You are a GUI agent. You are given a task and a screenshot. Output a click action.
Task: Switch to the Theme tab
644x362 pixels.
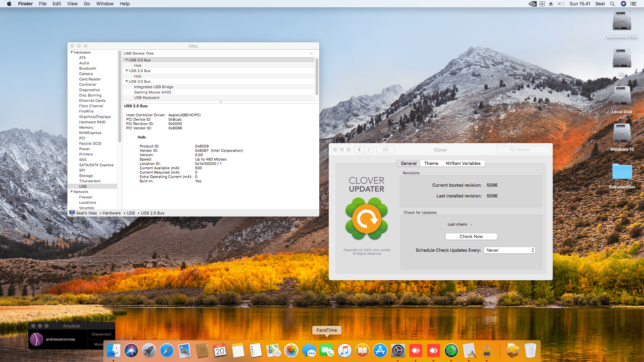pos(431,164)
